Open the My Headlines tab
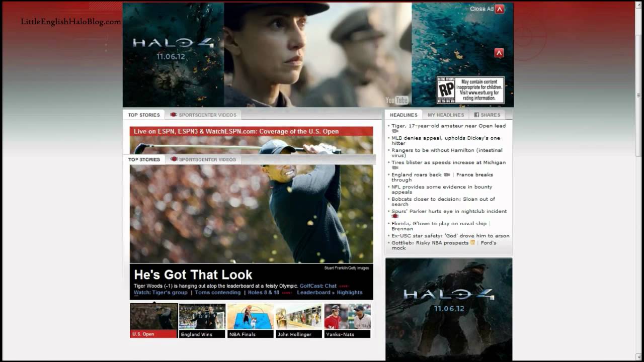The height and width of the screenshot is (362, 644). [446, 115]
